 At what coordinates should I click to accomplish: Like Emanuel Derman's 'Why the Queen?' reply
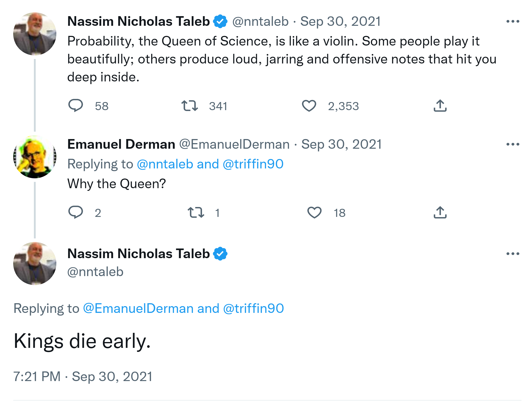point(314,212)
